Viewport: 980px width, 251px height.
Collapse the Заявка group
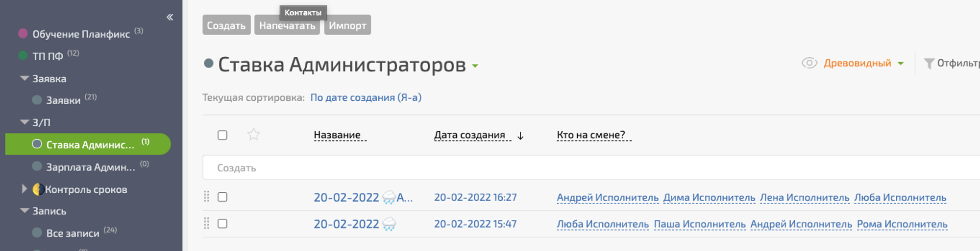24,78
